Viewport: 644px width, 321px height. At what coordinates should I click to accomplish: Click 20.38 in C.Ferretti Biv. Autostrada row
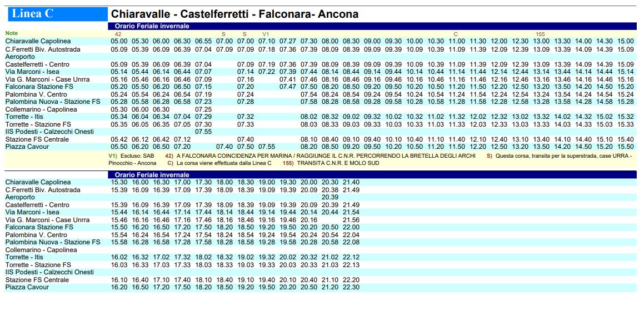coord(330,190)
